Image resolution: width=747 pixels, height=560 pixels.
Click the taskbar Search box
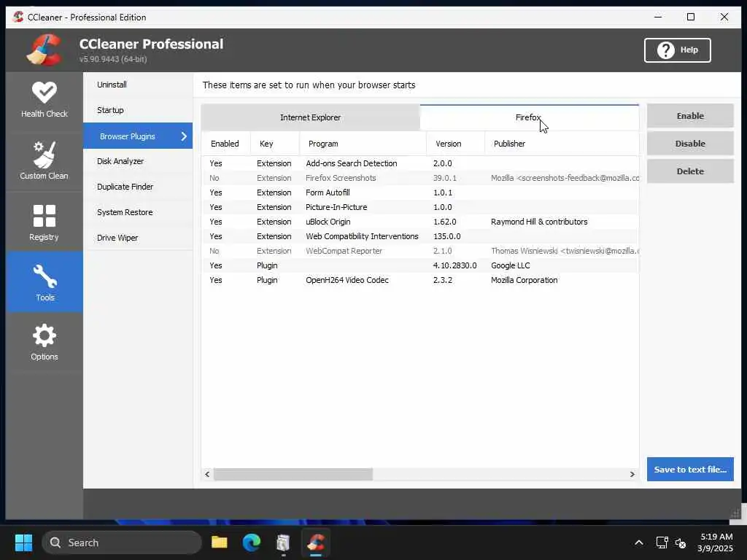coord(122,542)
